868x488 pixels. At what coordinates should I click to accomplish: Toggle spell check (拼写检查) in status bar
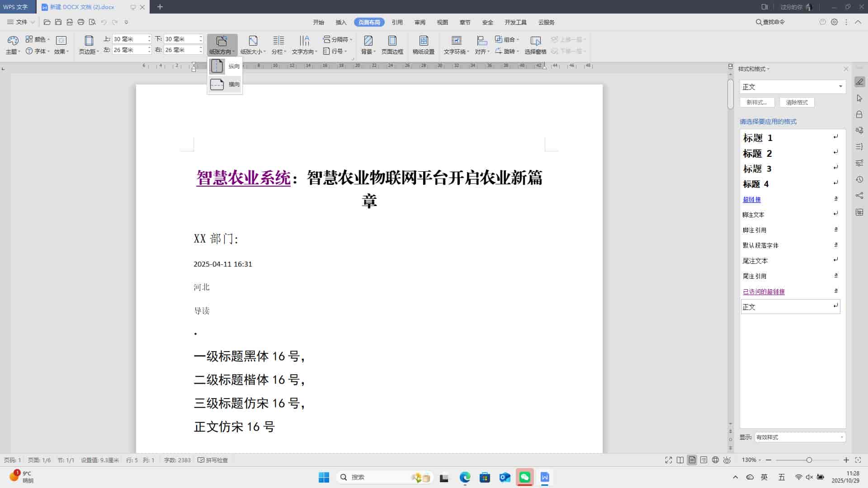[213, 460]
